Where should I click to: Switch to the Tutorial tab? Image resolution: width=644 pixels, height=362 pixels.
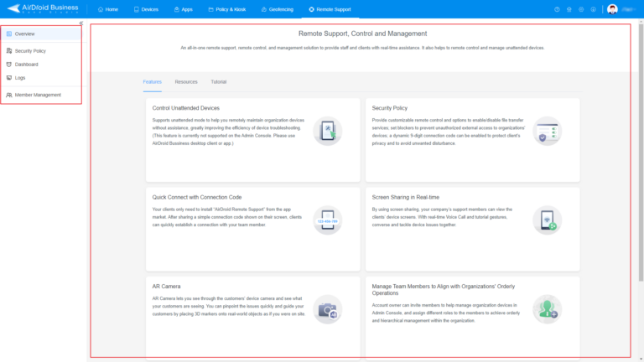[218, 82]
